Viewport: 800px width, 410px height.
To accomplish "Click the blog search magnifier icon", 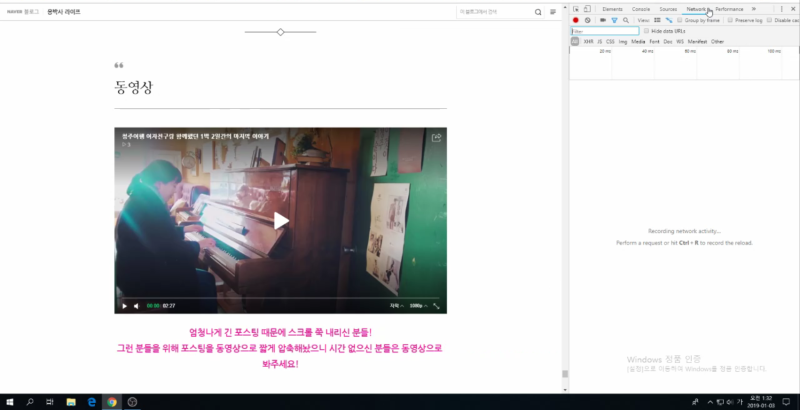I will coord(538,12).
